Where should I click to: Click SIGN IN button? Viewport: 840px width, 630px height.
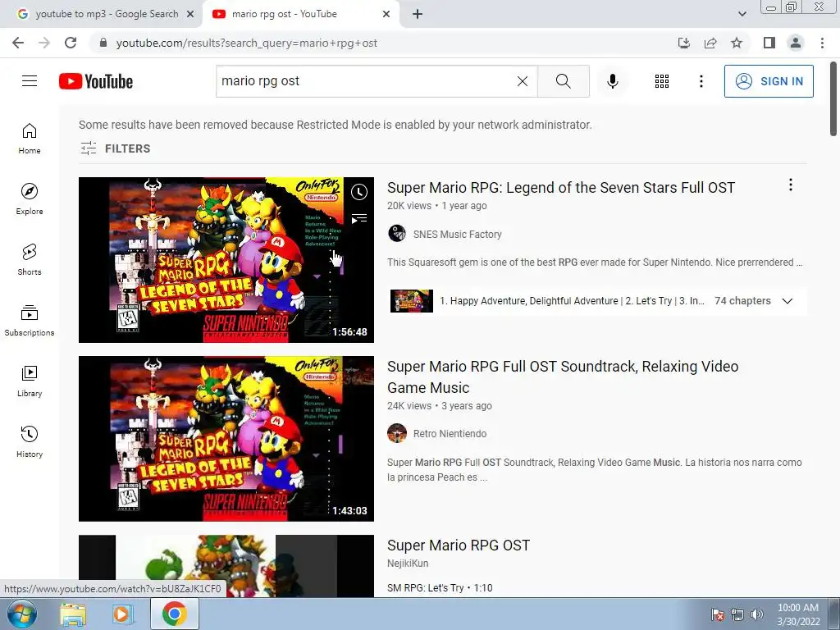tap(769, 81)
